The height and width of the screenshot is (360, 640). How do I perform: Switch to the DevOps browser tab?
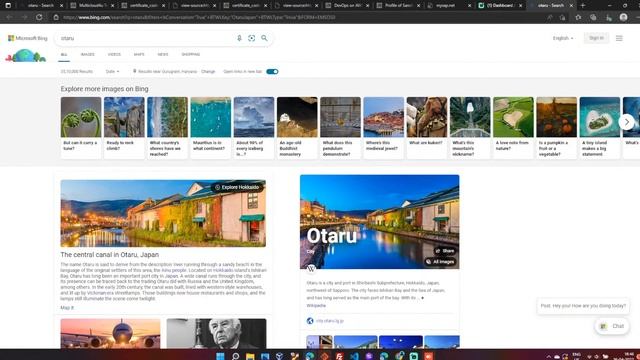(x=347, y=5)
